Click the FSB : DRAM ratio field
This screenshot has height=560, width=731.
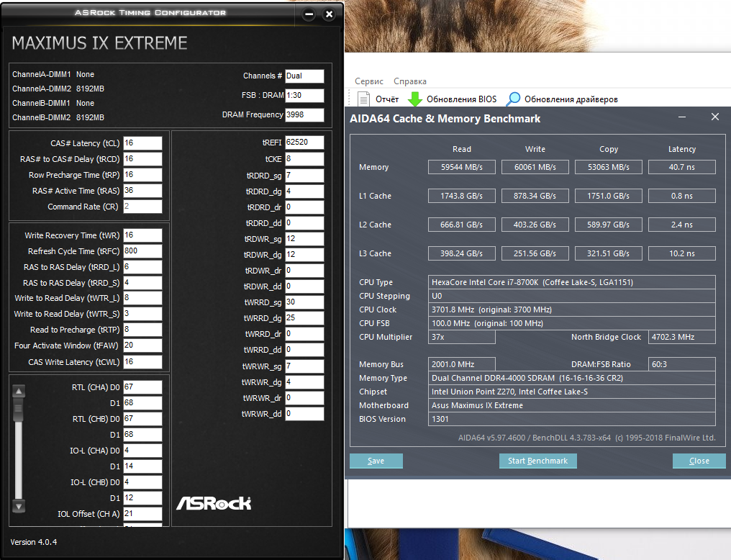coord(304,96)
